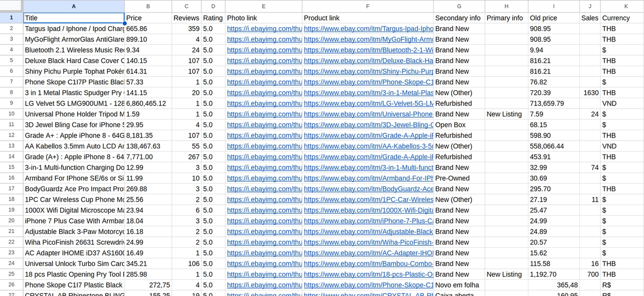644x296 pixels.
Task: Click the fill handle on the Title cell
Action: [124, 23]
